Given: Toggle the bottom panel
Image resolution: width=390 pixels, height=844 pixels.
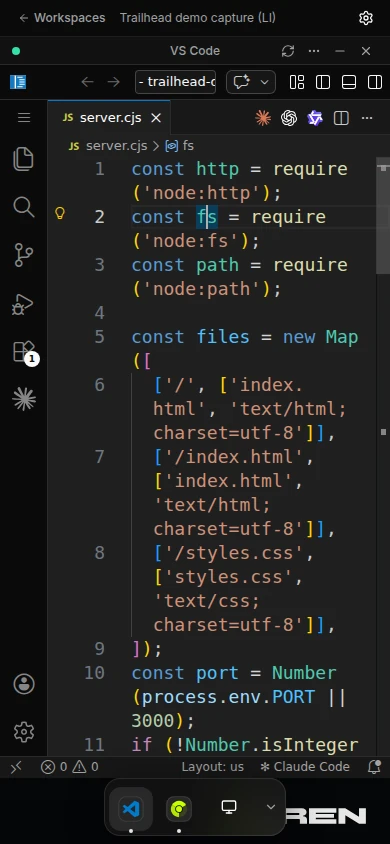Looking at the screenshot, I should coord(349,82).
